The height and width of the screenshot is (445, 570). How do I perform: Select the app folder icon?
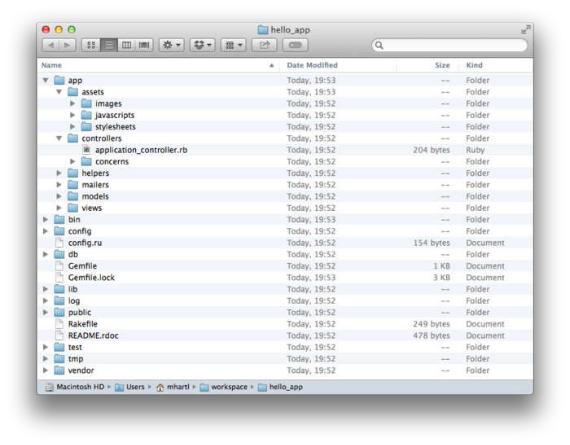point(59,80)
